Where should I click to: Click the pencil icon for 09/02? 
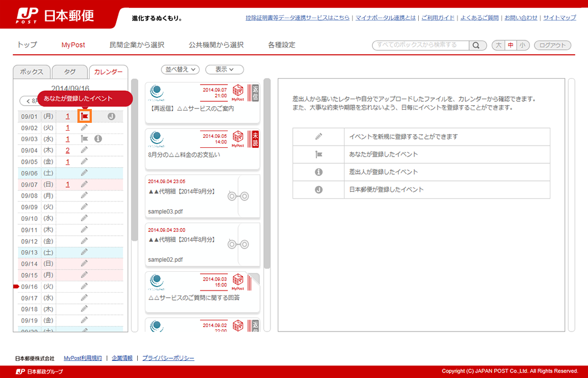pyautogui.click(x=85, y=128)
